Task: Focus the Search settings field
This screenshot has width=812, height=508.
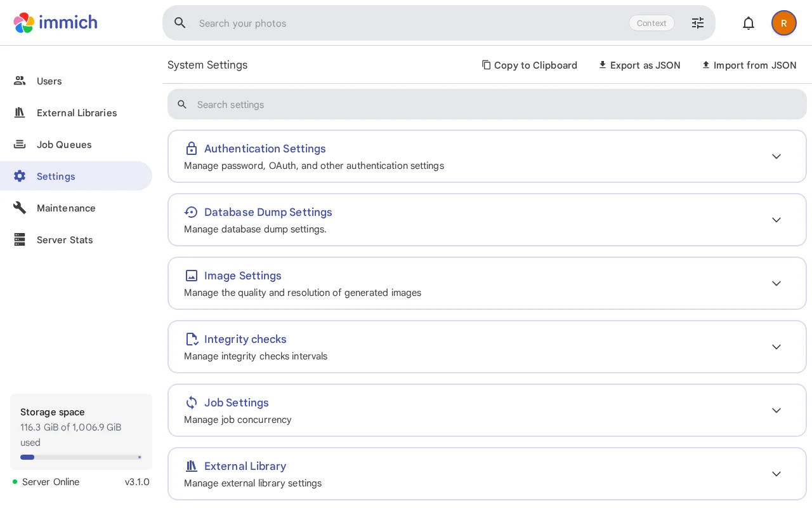Action: click(x=487, y=104)
